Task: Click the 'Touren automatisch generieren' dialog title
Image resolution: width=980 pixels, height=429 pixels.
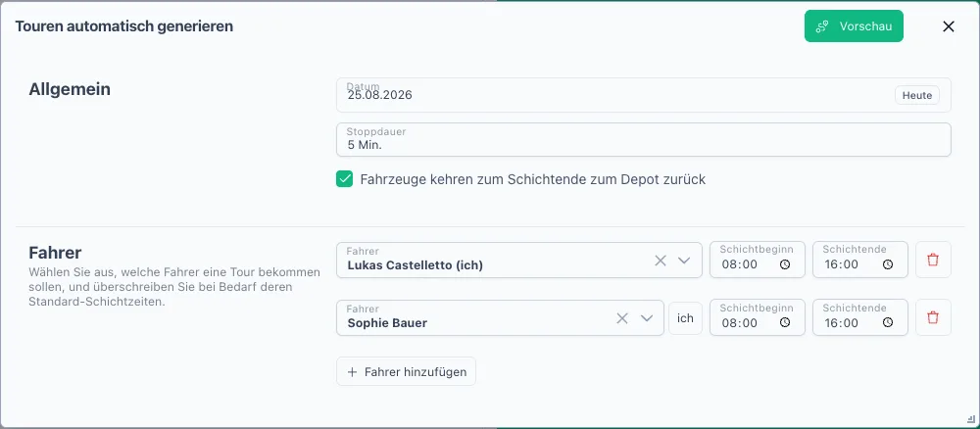Action: [x=123, y=26]
